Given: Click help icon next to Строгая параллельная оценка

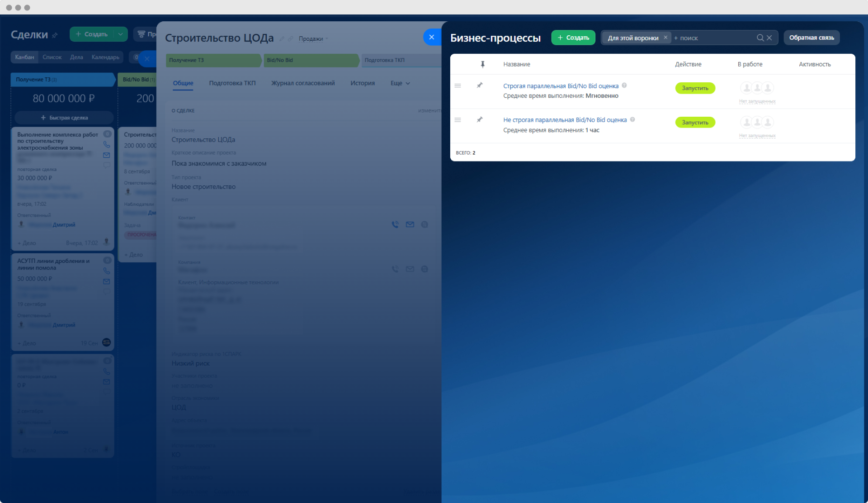Looking at the screenshot, I should pos(624,85).
